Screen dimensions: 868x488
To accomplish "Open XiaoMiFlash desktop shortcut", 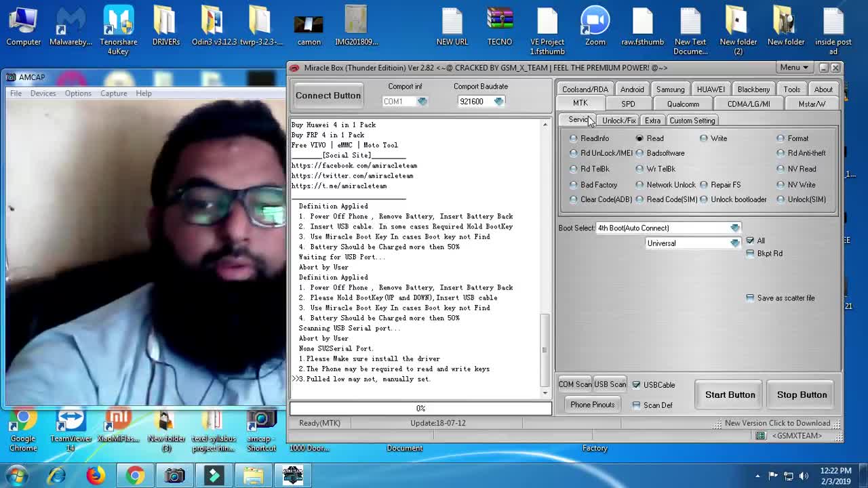I will 118,427.
